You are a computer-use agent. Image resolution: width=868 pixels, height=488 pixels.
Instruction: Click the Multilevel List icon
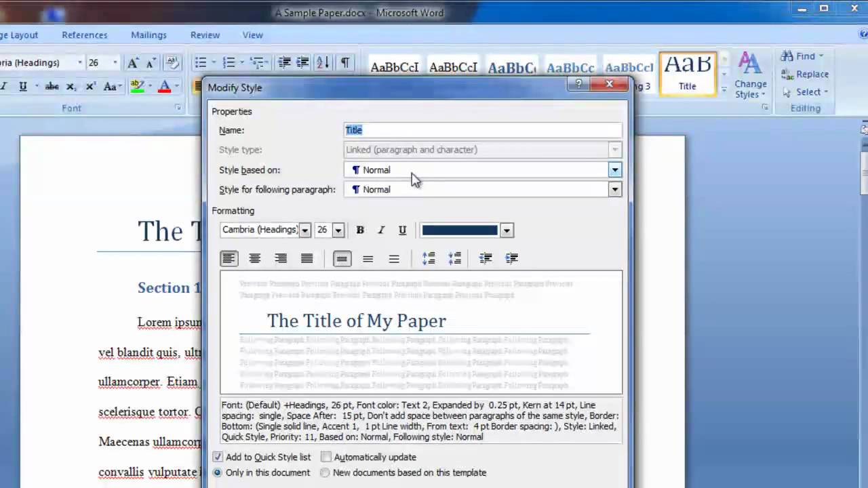pyautogui.click(x=257, y=62)
